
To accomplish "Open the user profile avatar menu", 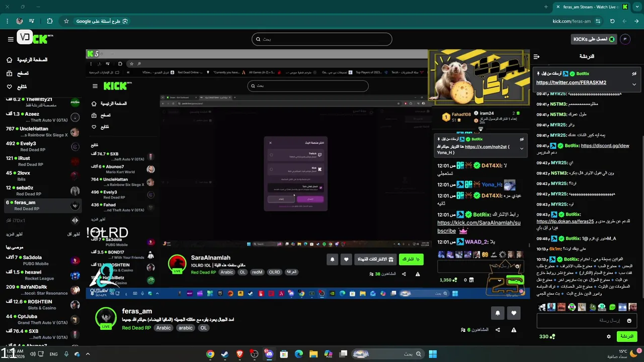I will click(625, 39).
